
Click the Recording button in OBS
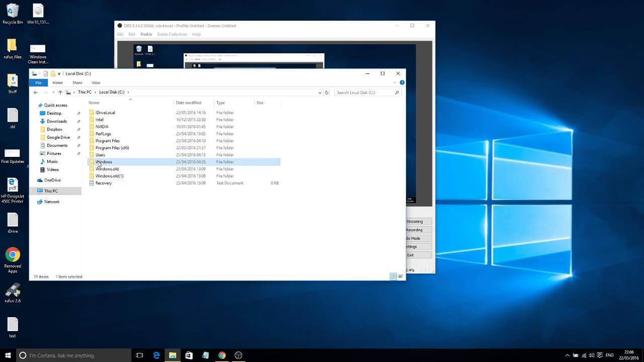pyautogui.click(x=419, y=230)
